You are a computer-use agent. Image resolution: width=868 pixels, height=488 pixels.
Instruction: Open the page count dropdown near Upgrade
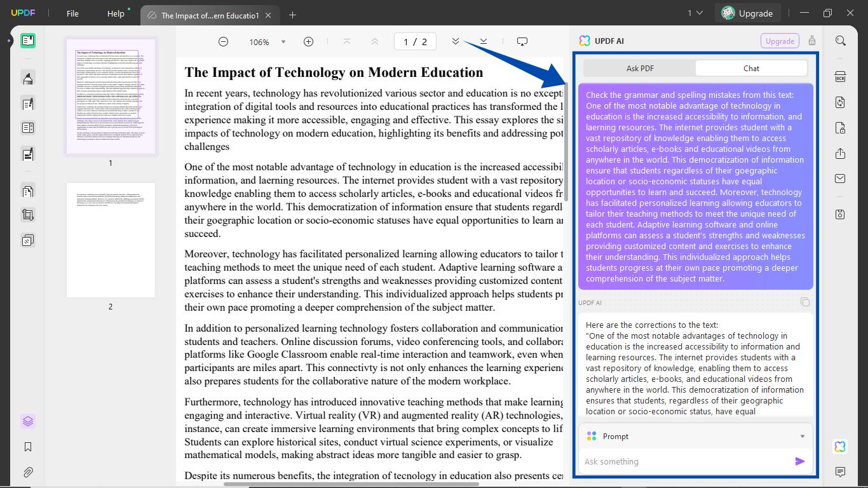click(x=697, y=12)
